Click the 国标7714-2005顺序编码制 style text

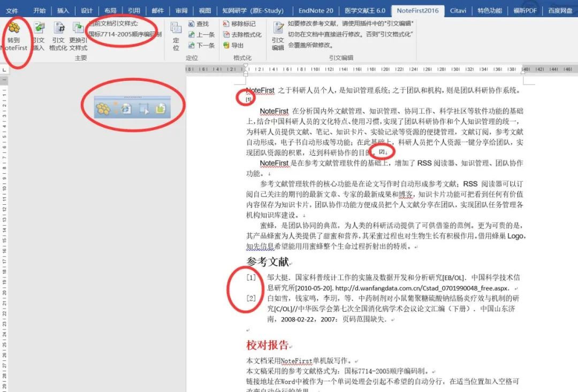(125, 34)
